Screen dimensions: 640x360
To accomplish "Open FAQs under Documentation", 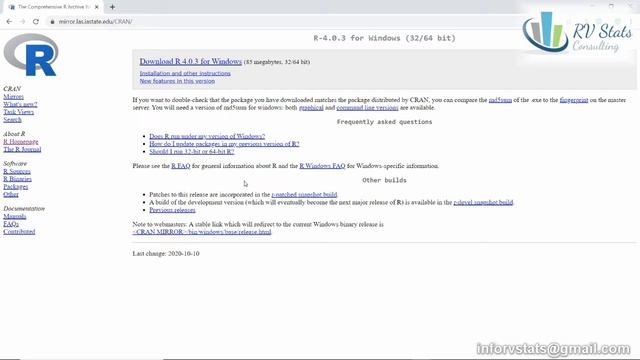I will click(x=11, y=224).
